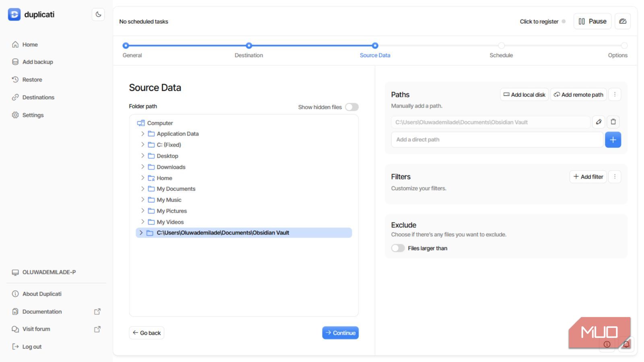Open the Filters section three-dot menu
This screenshot has width=644, height=362.
coord(615,177)
